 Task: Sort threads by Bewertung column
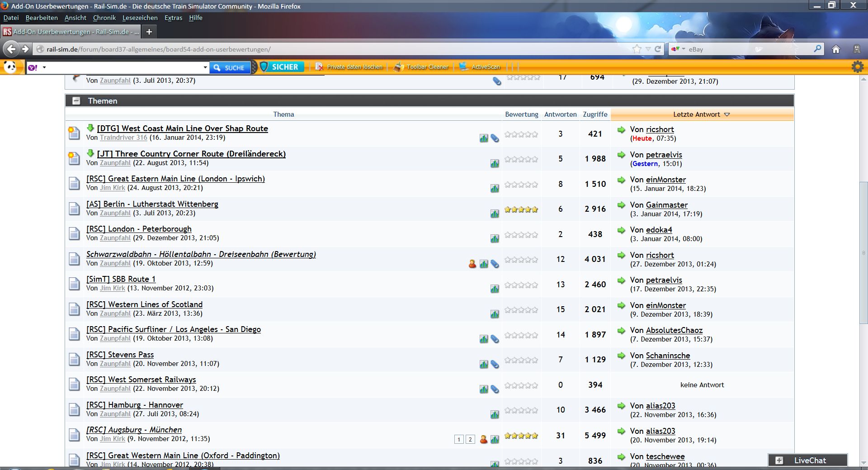click(x=522, y=114)
